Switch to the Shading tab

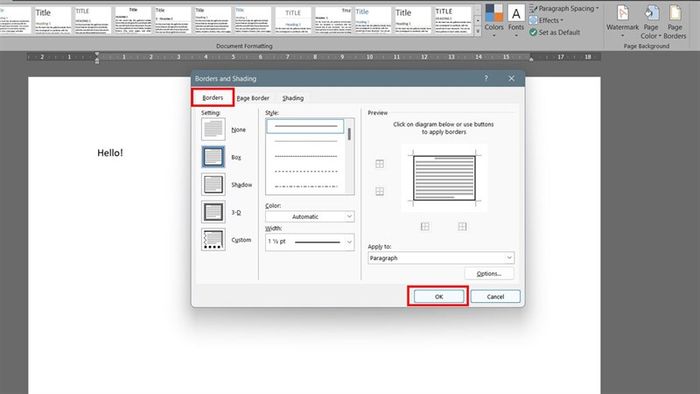pos(293,98)
